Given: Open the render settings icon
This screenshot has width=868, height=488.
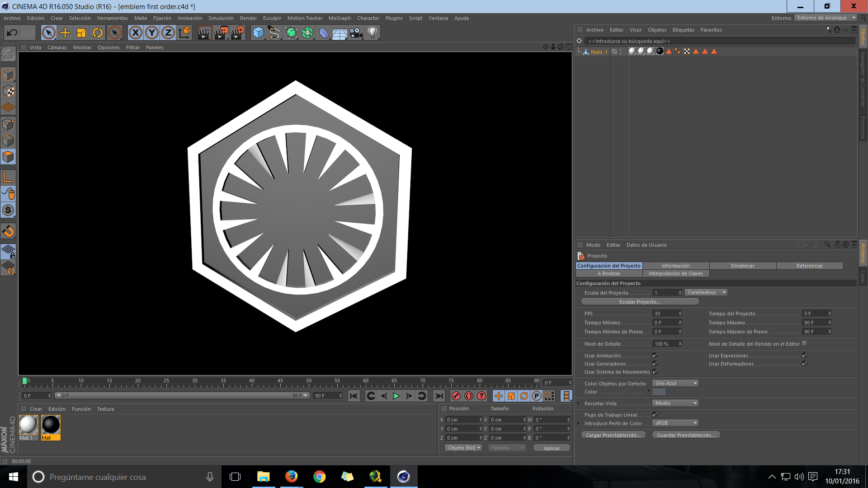Looking at the screenshot, I should 238,33.
